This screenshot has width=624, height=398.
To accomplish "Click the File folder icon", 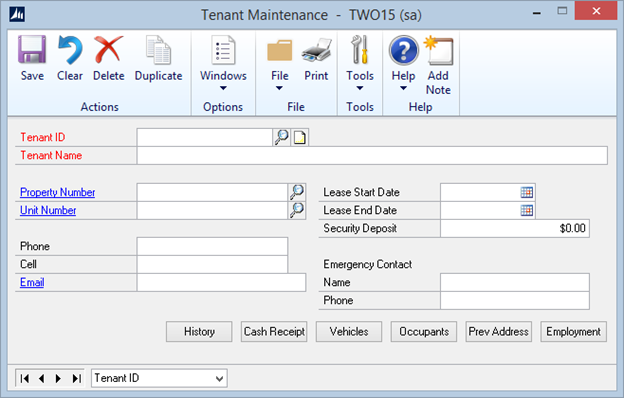I will pos(280,50).
